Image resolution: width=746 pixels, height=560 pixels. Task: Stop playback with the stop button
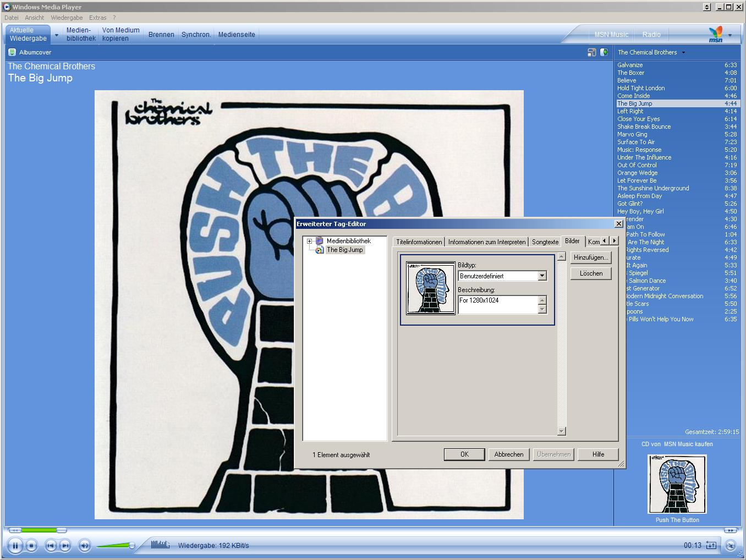[31, 546]
